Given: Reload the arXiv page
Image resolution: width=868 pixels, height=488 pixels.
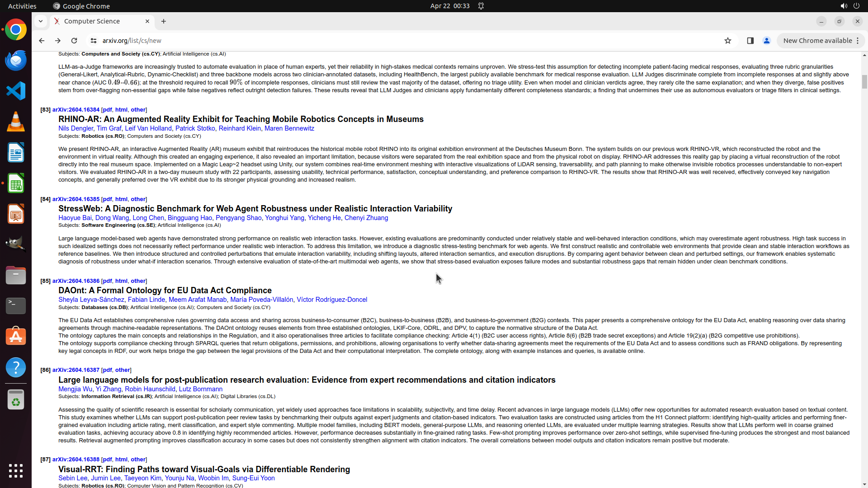Looking at the screenshot, I should pos(74,41).
